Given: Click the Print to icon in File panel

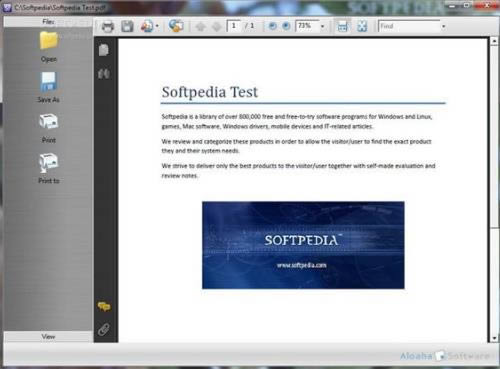Looking at the screenshot, I should pyautogui.click(x=49, y=162).
